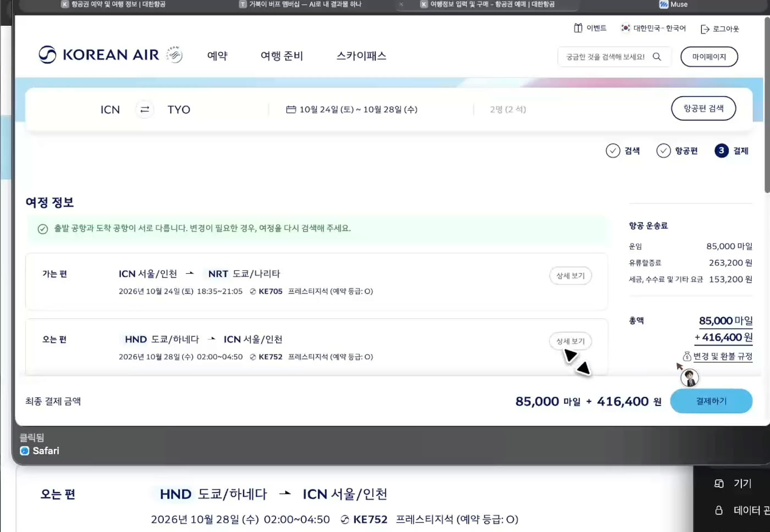Open the 예약 menu
Image resolution: width=770 pixels, height=532 pixels.
click(x=217, y=56)
